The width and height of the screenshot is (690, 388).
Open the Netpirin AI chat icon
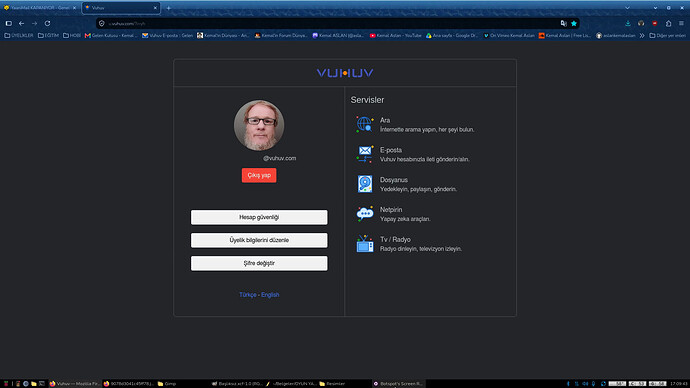365,214
